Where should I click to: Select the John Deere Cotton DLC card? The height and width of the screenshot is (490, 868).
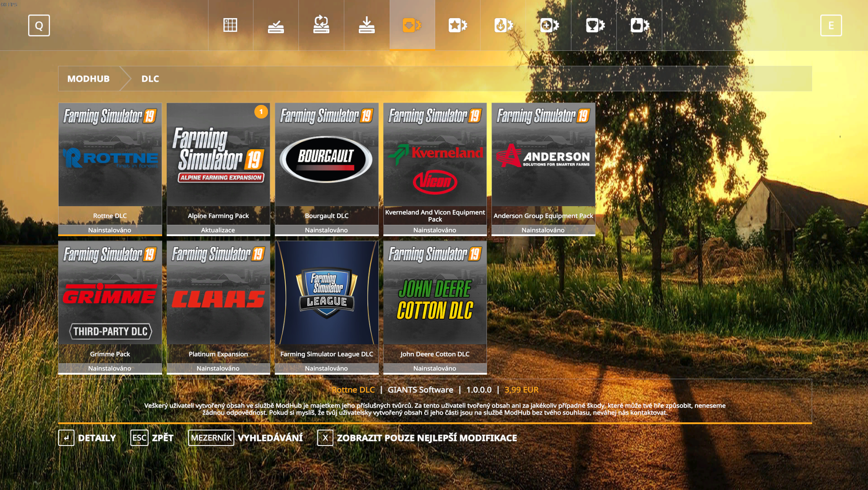pyautogui.click(x=435, y=307)
